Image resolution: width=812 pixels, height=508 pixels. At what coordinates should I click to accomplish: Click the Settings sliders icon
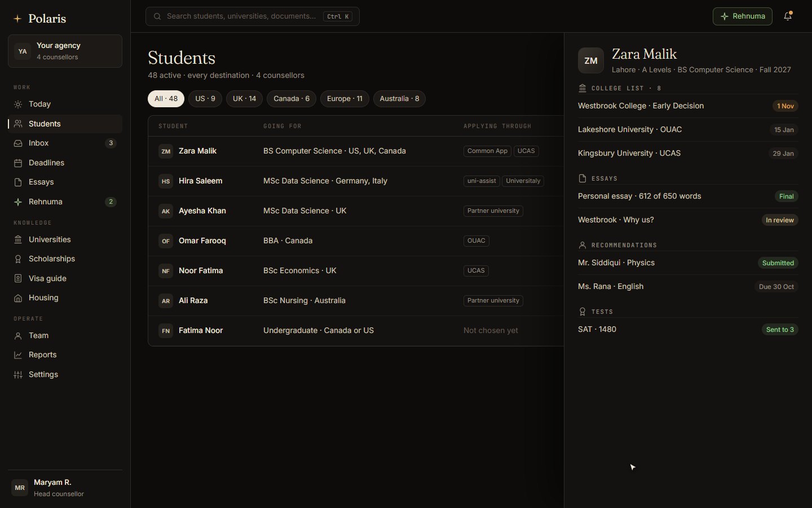pyautogui.click(x=18, y=375)
